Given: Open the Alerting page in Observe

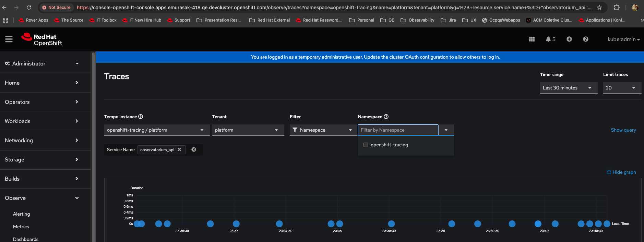Looking at the screenshot, I should point(22,214).
